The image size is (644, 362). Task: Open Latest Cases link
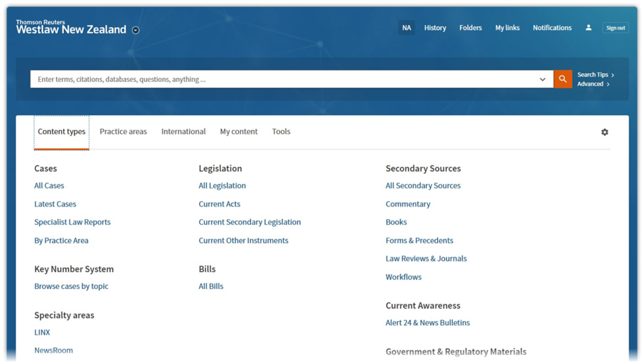55,204
